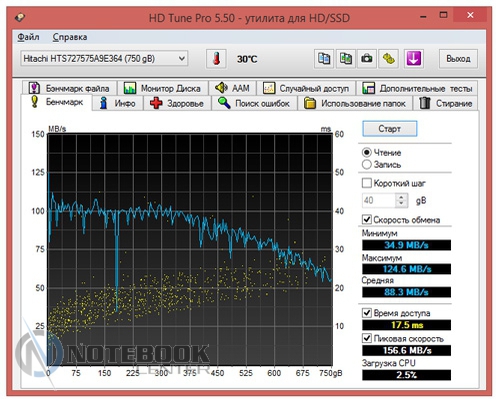Click the CPU usage value 2.5%
Screen dimensions: 500x401
[x=406, y=375]
